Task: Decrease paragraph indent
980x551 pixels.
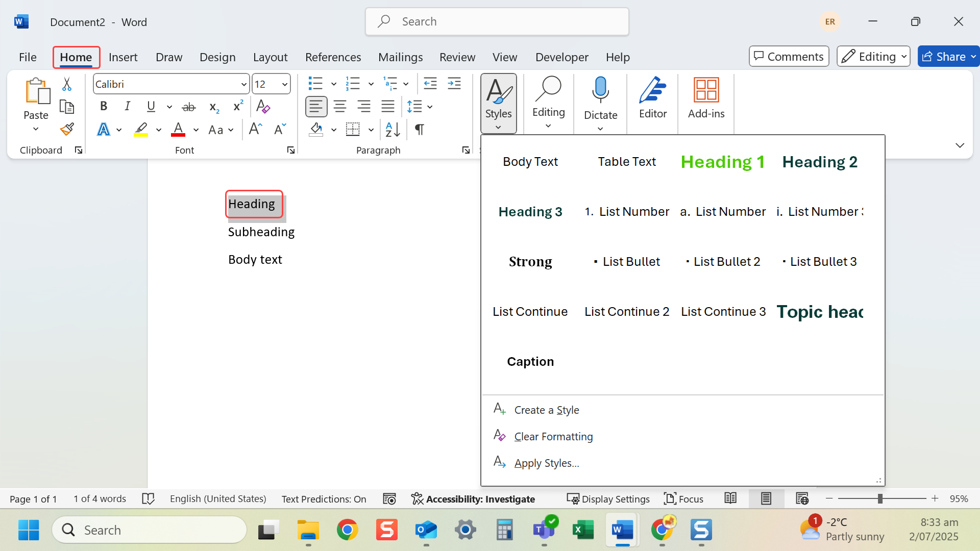Action: pos(430,84)
